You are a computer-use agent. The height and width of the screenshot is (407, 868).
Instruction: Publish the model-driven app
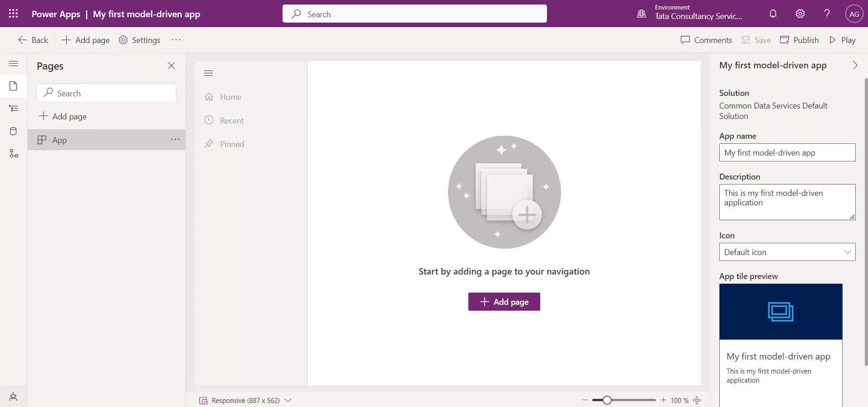(x=799, y=40)
